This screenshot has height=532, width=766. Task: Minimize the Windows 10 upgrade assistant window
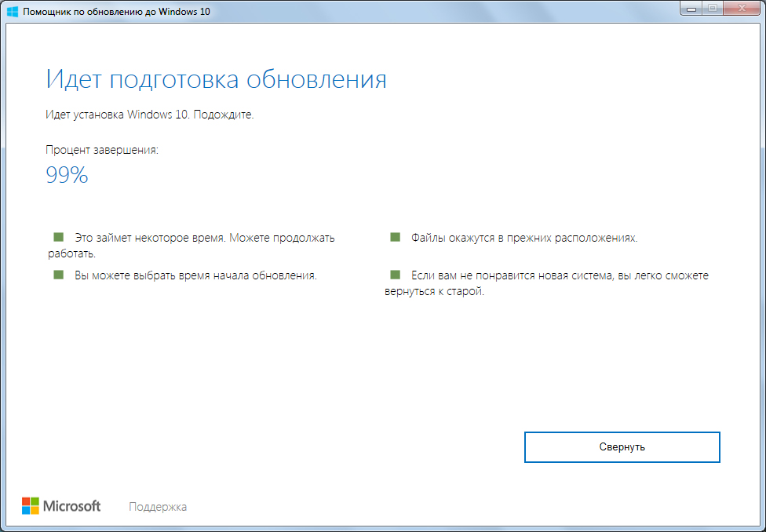pyautogui.click(x=691, y=7)
